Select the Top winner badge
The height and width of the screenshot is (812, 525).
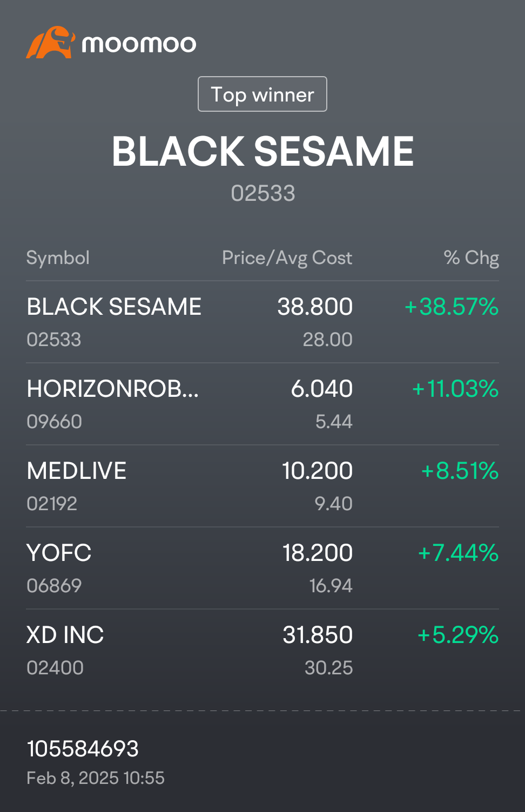pos(262,94)
